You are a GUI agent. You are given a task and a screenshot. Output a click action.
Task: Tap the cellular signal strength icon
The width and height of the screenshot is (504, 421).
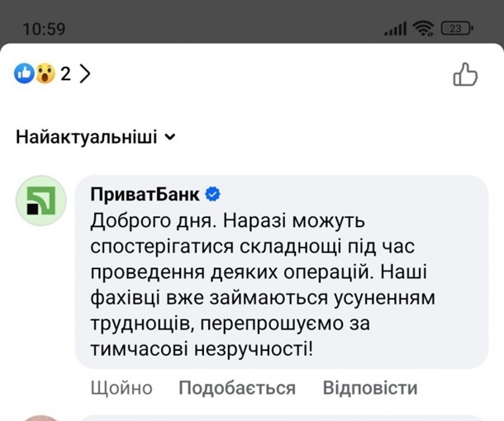coord(396,29)
